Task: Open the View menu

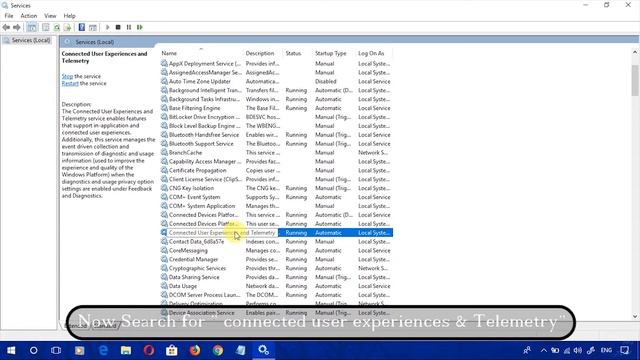Action: 50,16
